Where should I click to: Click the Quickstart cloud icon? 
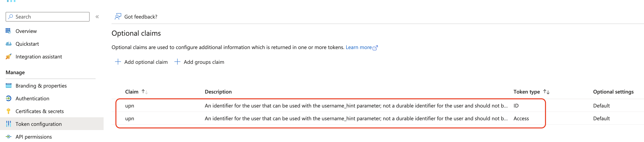click(x=8, y=44)
